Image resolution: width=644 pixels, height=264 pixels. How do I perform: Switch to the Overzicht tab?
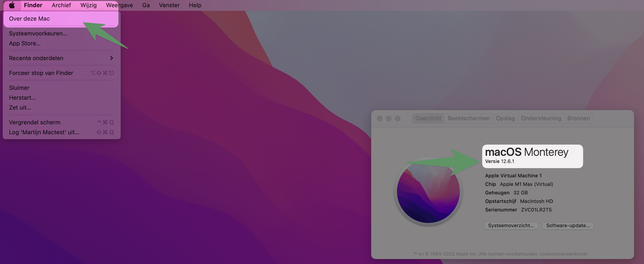tap(428, 118)
